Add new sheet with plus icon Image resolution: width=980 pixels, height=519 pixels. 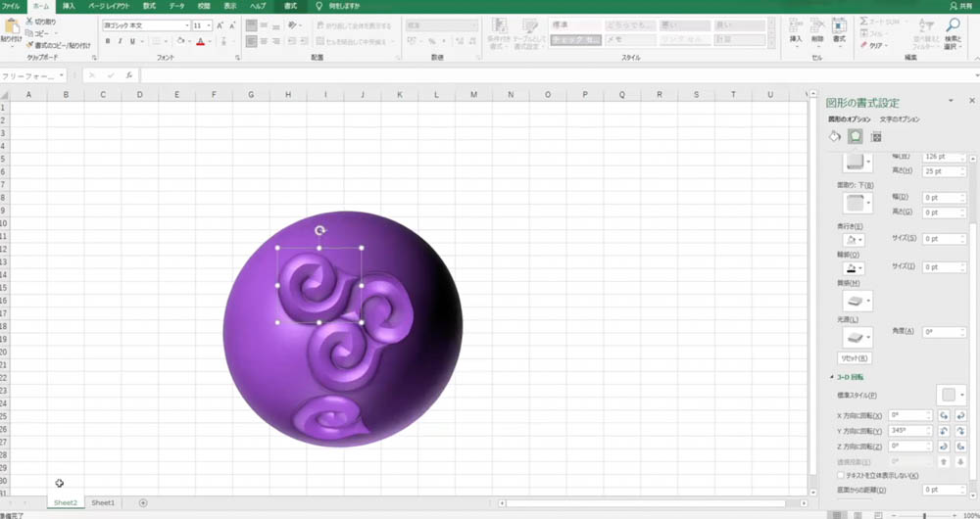(x=143, y=502)
